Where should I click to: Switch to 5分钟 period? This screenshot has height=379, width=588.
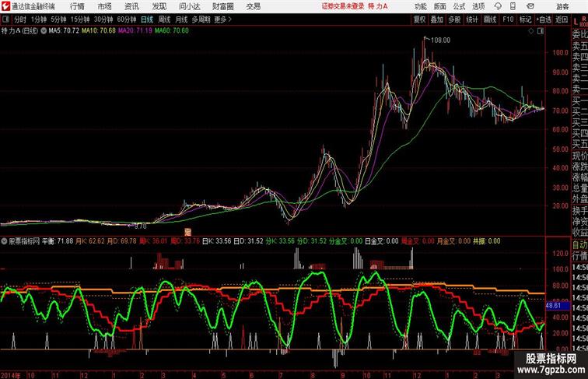pyautogui.click(x=58, y=19)
